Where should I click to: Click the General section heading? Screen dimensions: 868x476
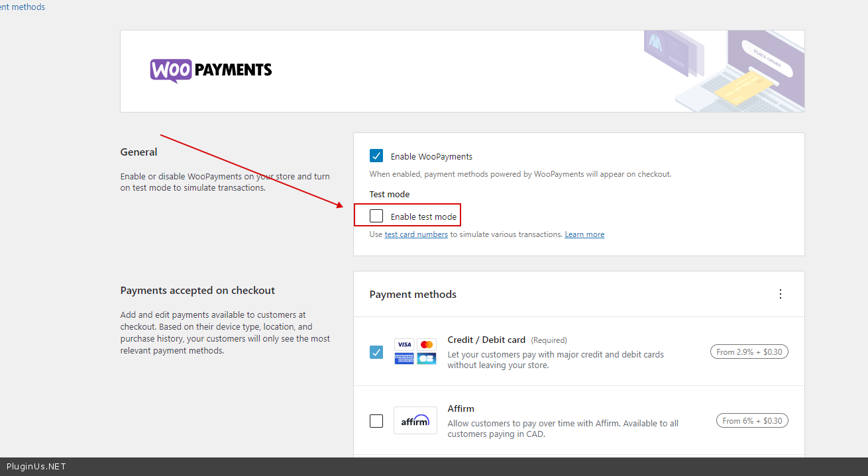[x=138, y=152]
